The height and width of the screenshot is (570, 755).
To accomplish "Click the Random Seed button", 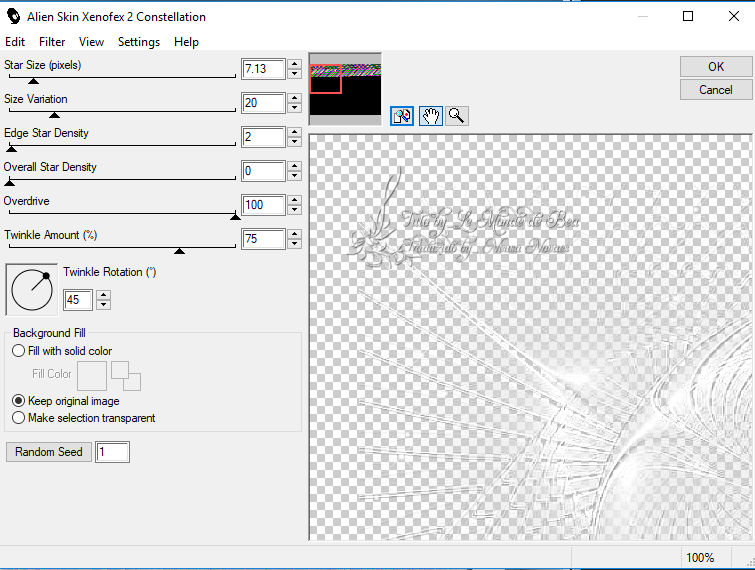I will coord(49,452).
